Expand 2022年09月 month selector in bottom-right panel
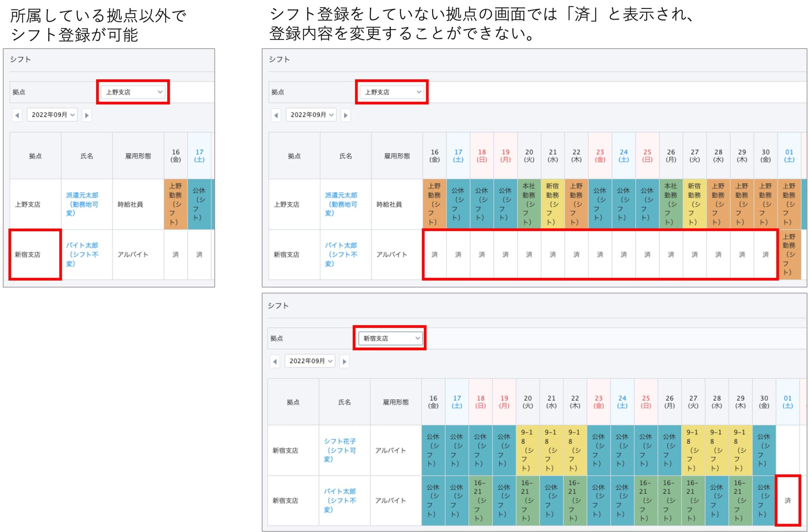The image size is (808, 532). [x=310, y=361]
